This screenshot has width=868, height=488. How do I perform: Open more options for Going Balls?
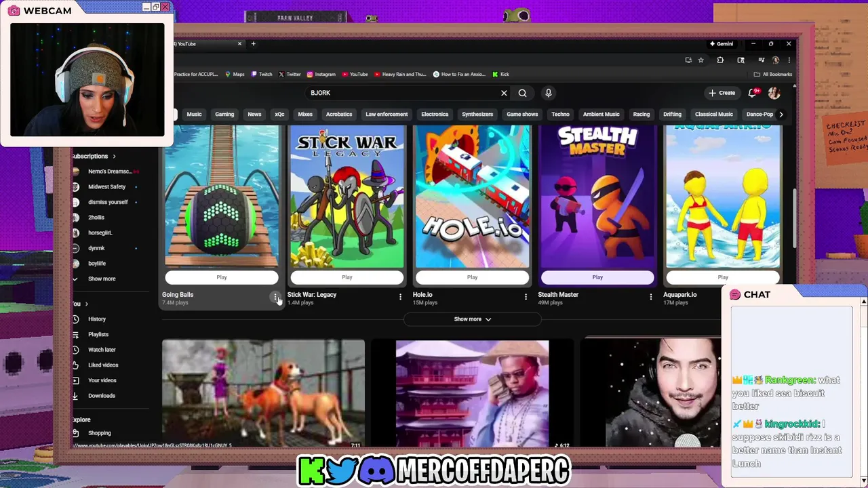pos(275,297)
